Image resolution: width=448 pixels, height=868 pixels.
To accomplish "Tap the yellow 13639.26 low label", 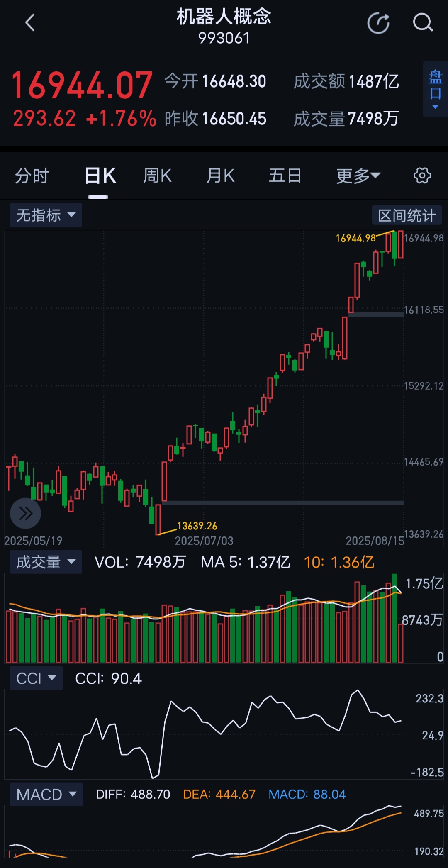I will click(197, 526).
